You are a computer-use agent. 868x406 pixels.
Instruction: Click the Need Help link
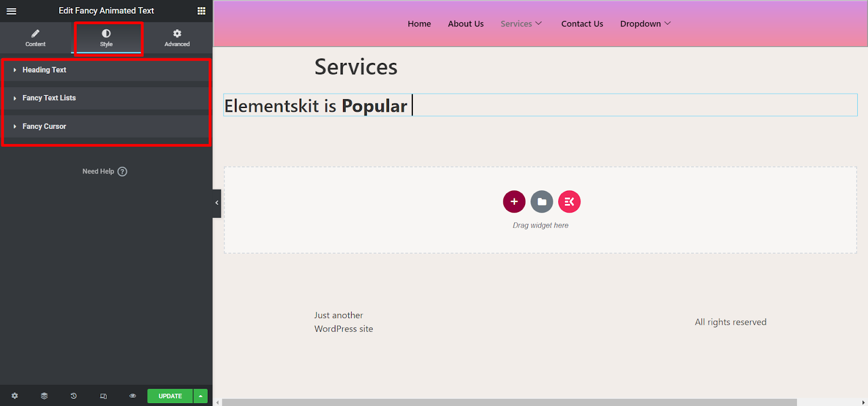pos(98,171)
